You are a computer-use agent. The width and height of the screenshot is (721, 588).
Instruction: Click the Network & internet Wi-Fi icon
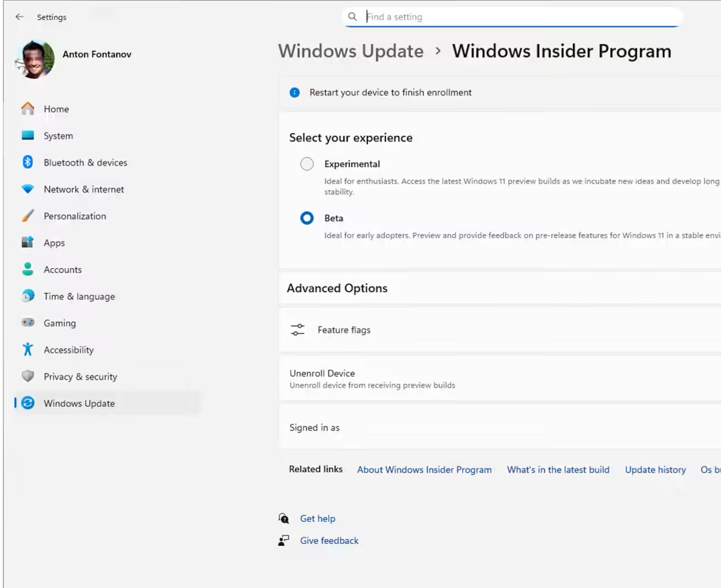(28, 189)
